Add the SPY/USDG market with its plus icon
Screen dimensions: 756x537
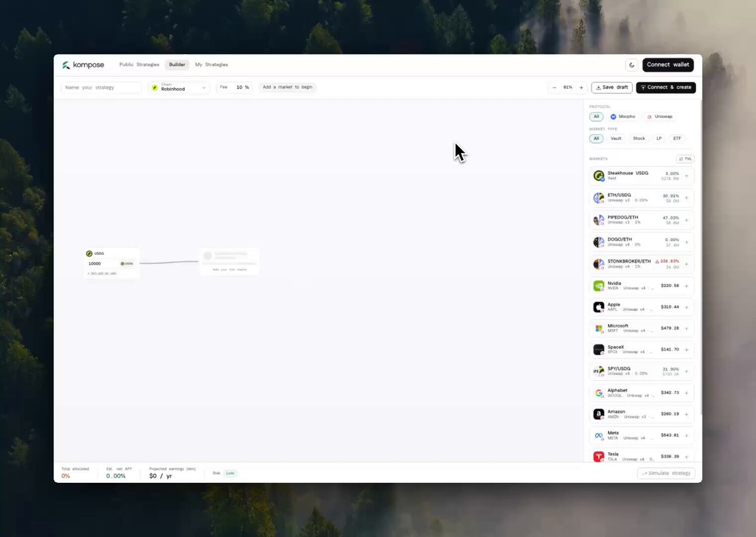687,371
